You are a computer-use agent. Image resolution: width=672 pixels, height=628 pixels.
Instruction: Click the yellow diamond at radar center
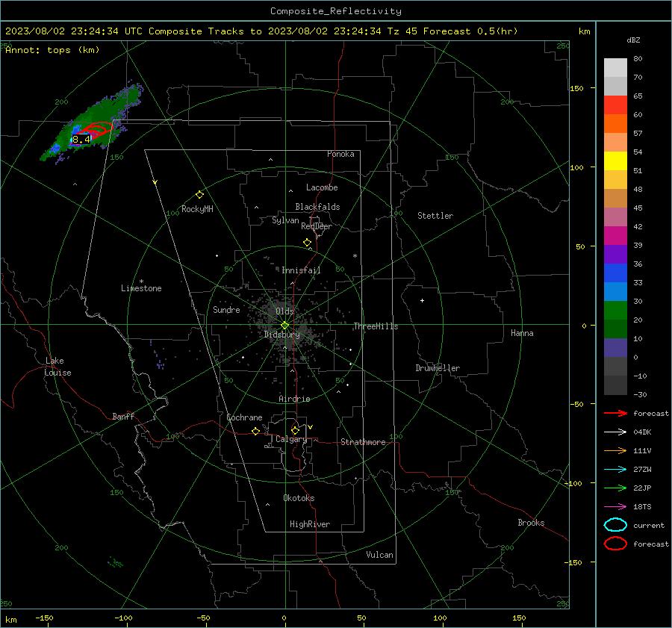(x=285, y=326)
